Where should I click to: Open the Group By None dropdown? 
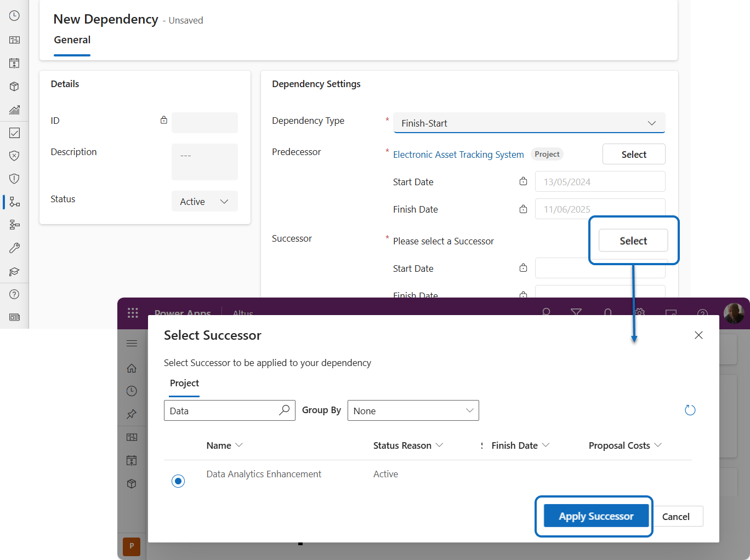[413, 411]
